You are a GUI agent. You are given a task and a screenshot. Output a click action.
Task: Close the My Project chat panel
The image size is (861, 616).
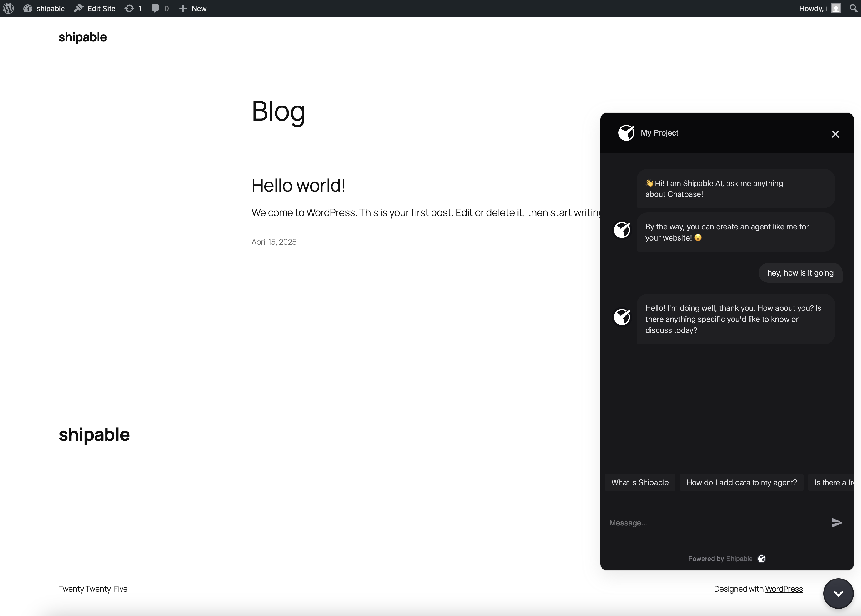tap(835, 134)
